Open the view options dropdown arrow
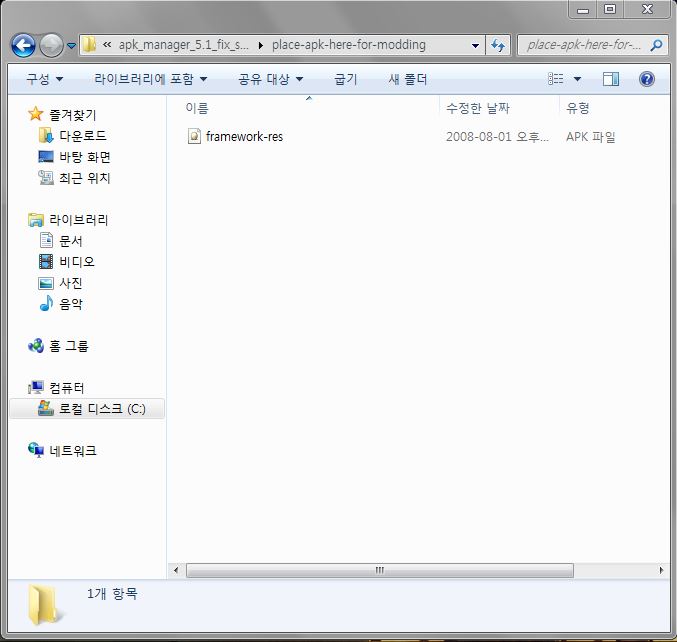The width and height of the screenshot is (677, 642). click(x=577, y=79)
